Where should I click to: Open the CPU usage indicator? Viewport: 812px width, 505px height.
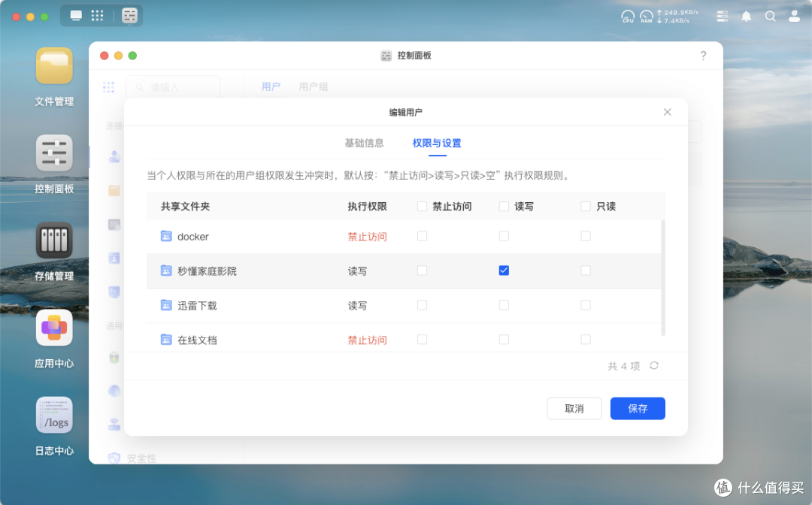[x=628, y=17]
